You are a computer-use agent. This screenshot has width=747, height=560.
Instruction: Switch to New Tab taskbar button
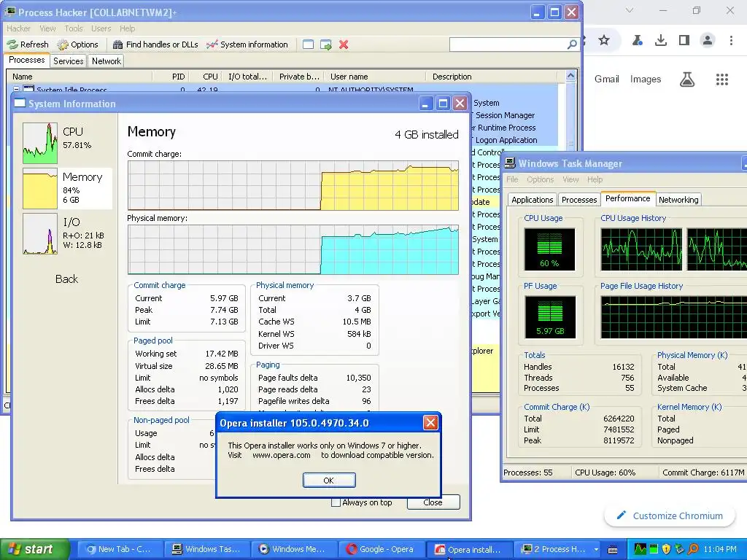tap(120, 549)
